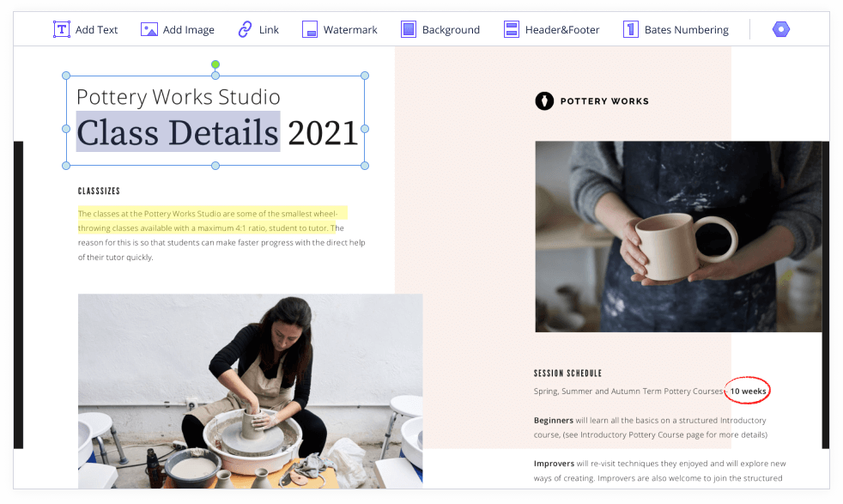Click the 'Pottery Works Studio' heading text

point(179,97)
